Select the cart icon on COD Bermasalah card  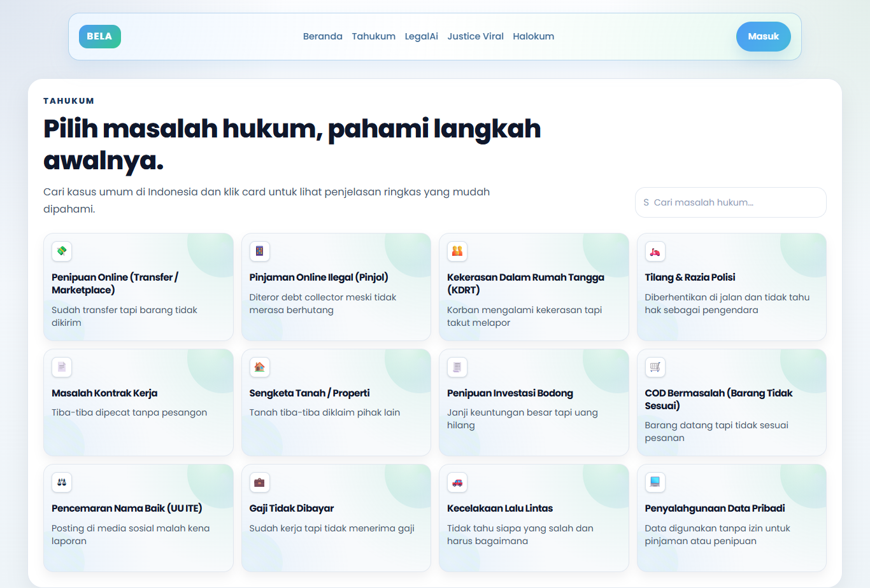pos(655,367)
